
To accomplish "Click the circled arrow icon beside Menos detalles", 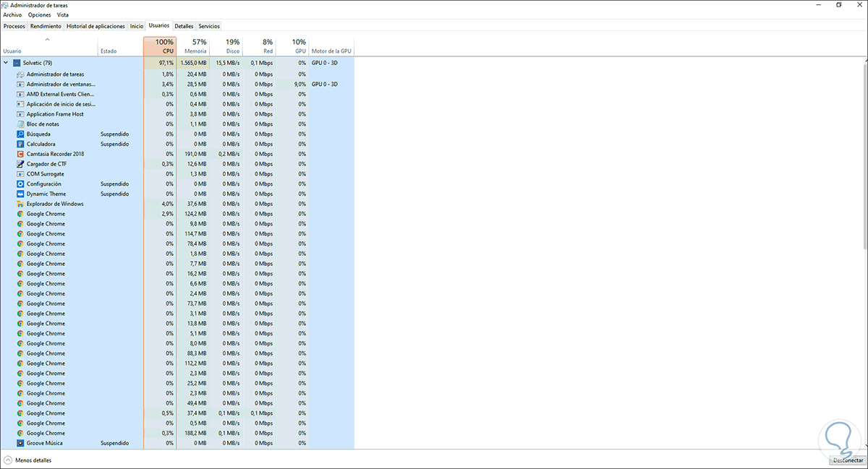I will click(x=8, y=460).
